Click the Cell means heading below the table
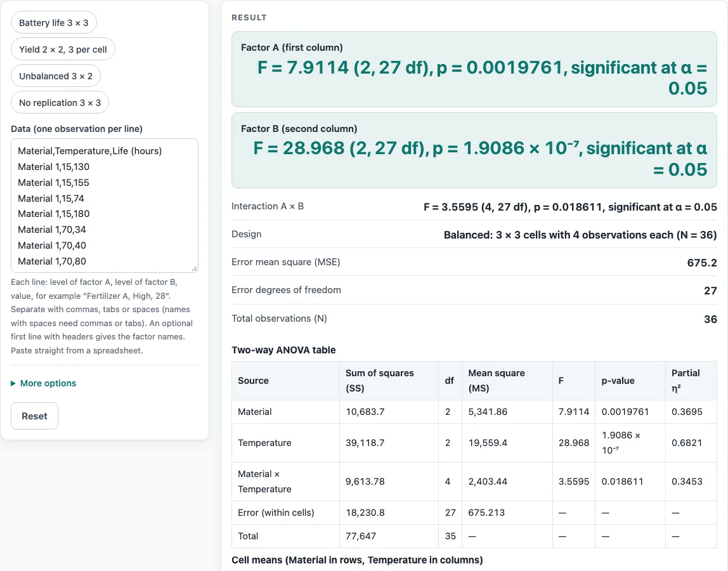This screenshot has width=728, height=571. [x=357, y=560]
